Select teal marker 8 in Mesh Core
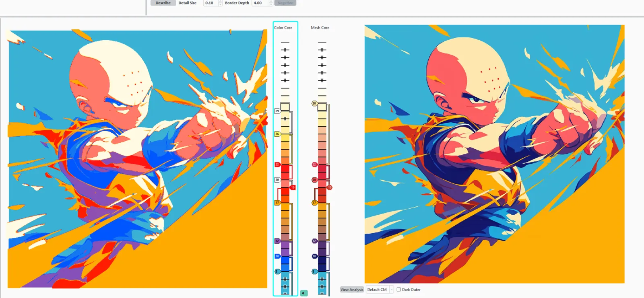 pyautogui.click(x=314, y=271)
